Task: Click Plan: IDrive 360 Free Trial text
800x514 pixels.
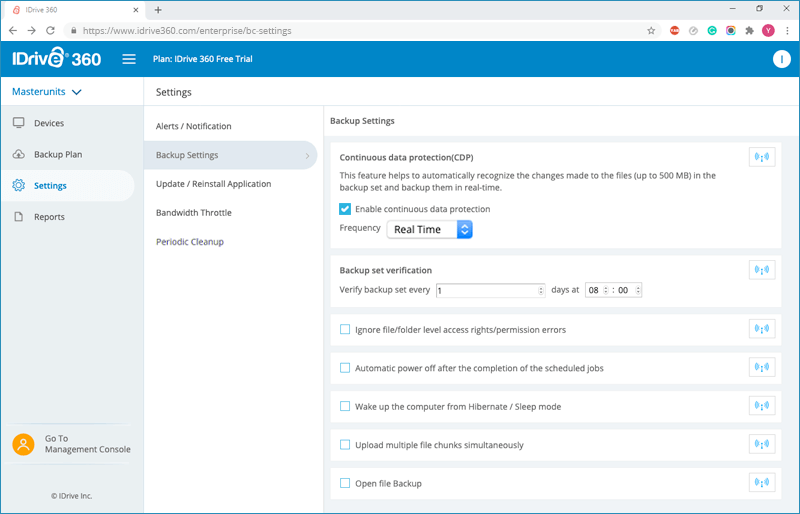Action: tap(203, 59)
